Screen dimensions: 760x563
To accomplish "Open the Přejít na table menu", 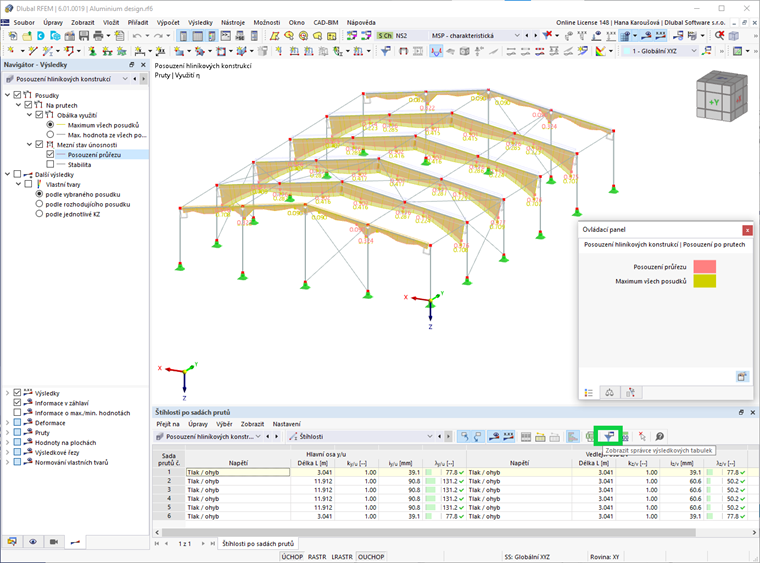I will tap(168, 424).
